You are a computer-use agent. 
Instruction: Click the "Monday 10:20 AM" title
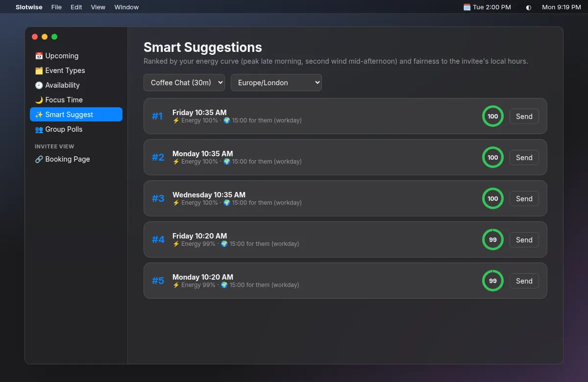pyautogui.click(x=203, y=277)
